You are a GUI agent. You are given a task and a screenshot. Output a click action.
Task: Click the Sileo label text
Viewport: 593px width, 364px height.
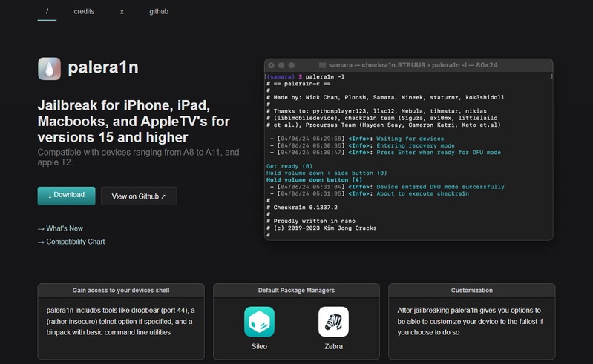(x=259, y=346)
